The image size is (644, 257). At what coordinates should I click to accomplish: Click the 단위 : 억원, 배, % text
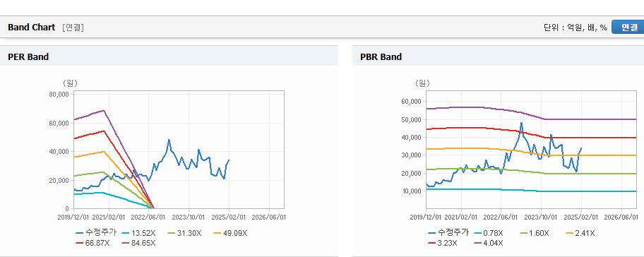pyautogui.click(x=575, y=28)
